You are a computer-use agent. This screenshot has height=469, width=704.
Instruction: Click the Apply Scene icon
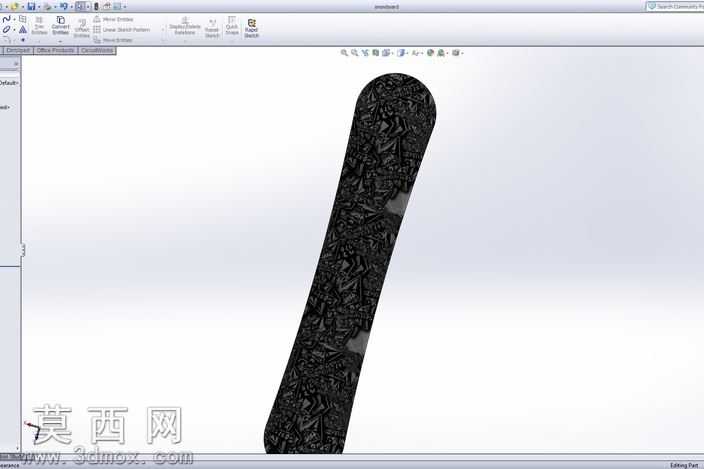(441, 53)
